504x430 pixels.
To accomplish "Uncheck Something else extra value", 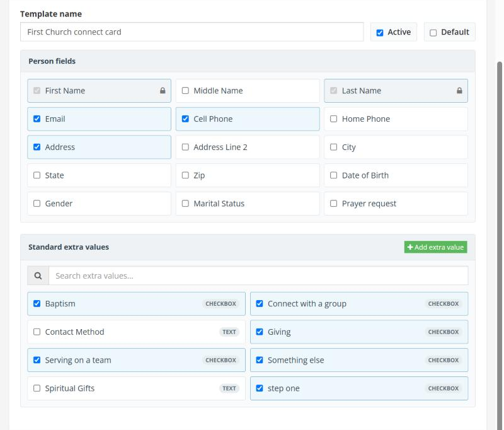I will (260, 360).
